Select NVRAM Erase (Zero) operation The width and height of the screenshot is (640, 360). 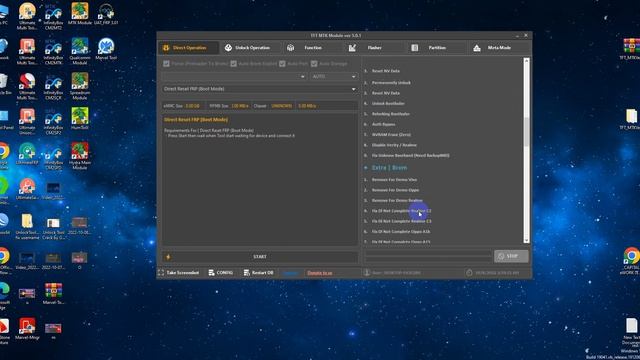[x=391, y=135]
